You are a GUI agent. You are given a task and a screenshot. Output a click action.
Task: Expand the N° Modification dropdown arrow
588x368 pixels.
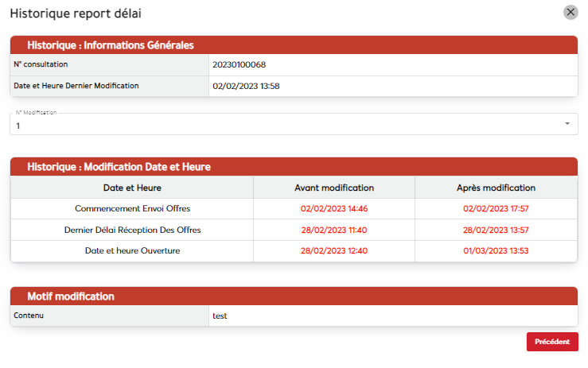click(x=567, y=124)
